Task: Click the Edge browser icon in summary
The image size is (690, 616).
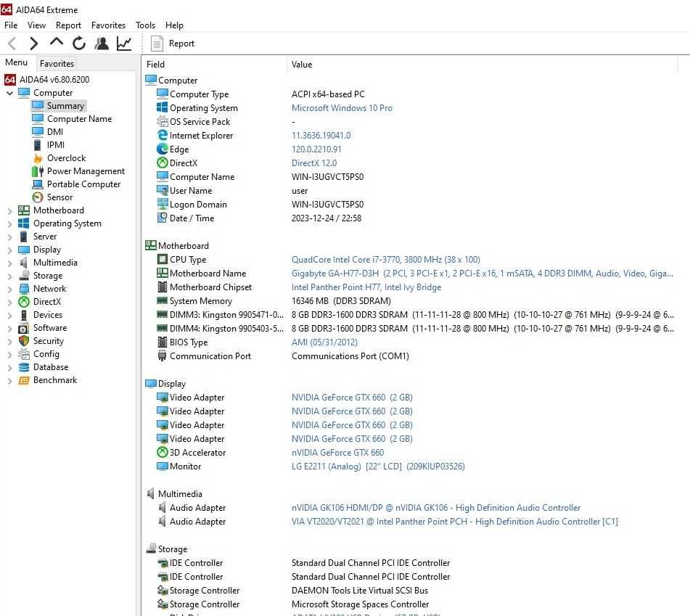Action: (x=163, y=149)
